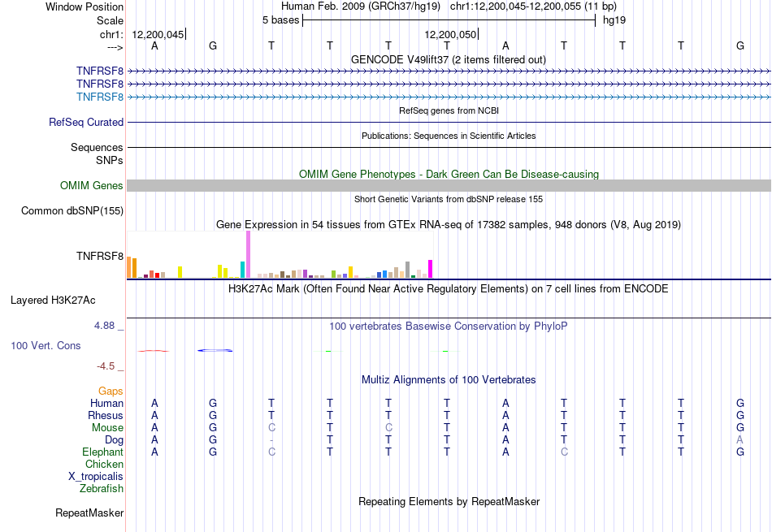772x532 pixels.
Task: Click the X_tropicalis species label
Action: click(x=96, y=477)
